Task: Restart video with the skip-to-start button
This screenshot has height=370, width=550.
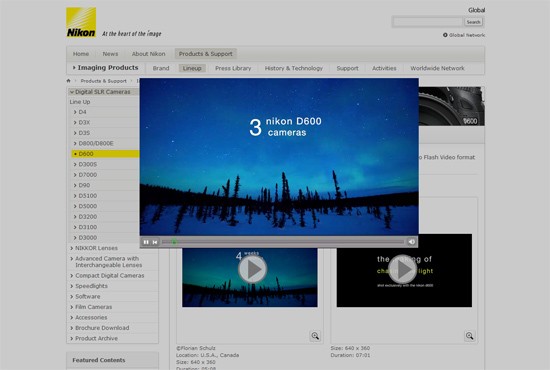Action: tap(155, 242)
